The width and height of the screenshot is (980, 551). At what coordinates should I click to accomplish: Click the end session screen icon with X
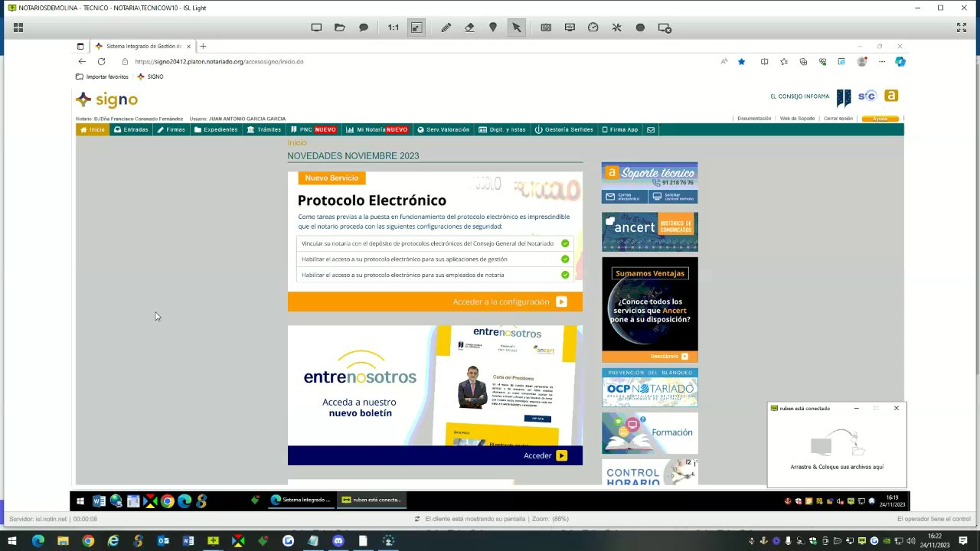click(x=665, y=28)
